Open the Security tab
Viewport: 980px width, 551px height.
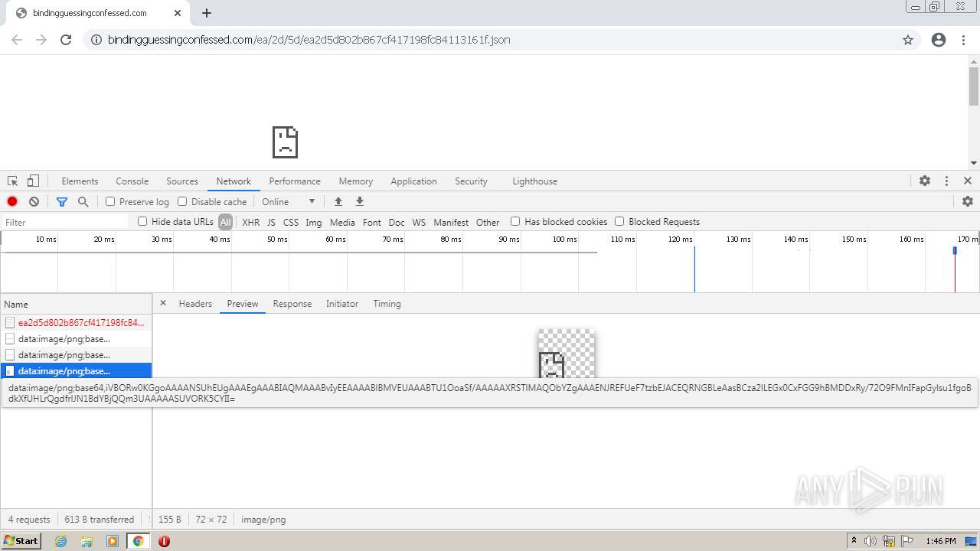pos(471,181)
